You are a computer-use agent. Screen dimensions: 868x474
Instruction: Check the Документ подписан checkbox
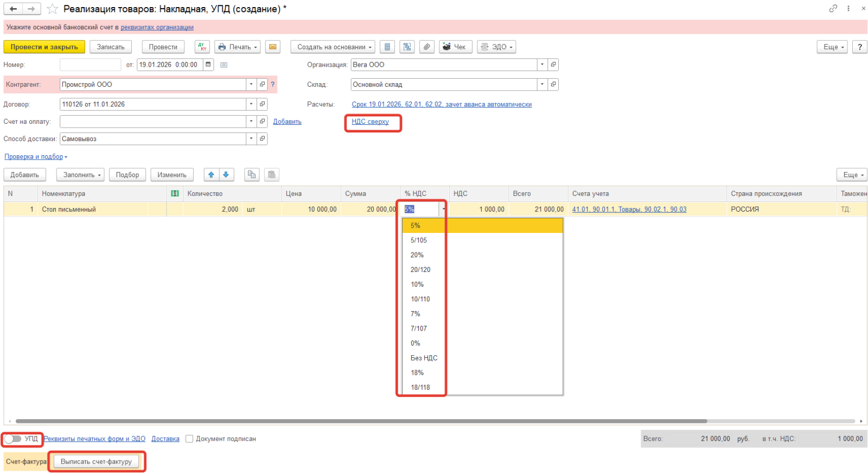tap(189, 439)
